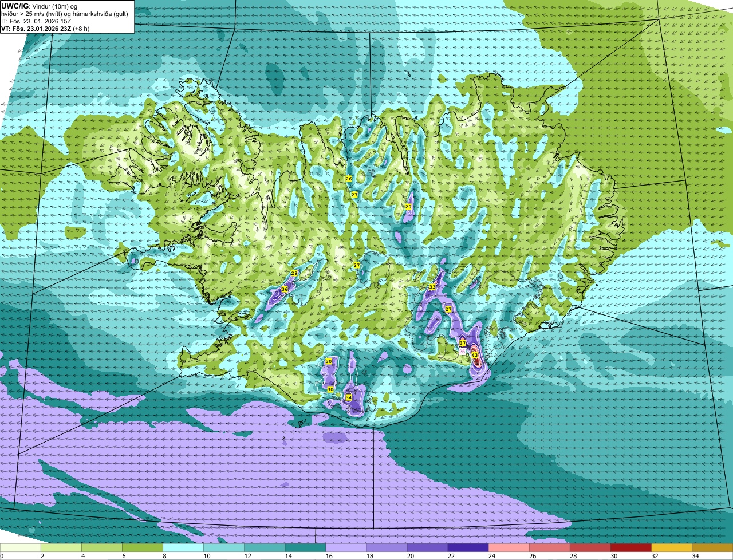The image size is (733, 560).
Task: Click the red legend band between 28 and 30
Action: point(590,548)
